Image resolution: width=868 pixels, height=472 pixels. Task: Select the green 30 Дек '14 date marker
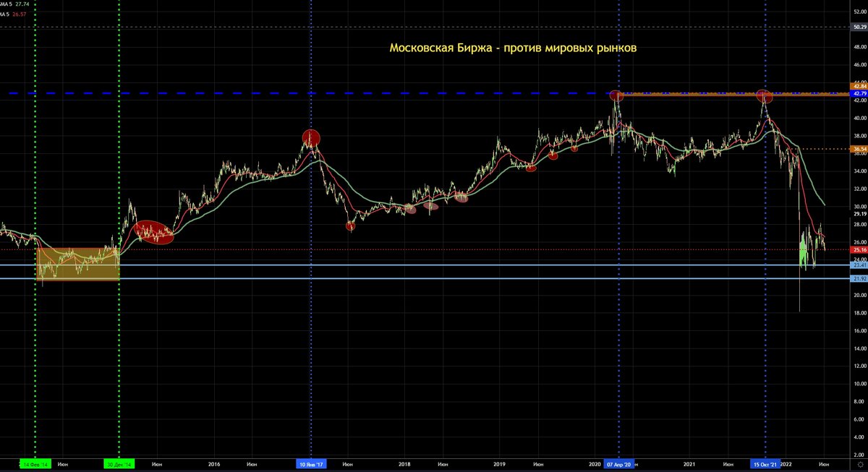tap(119, 463)
